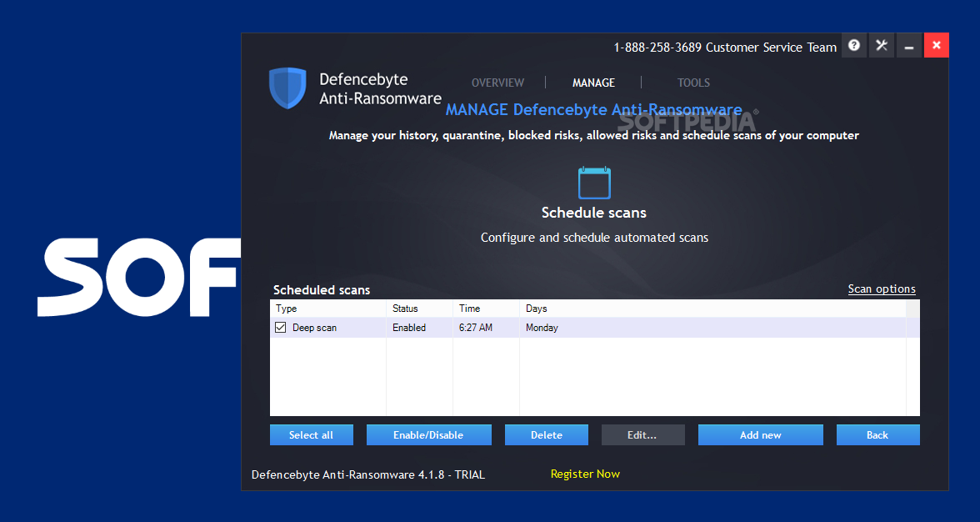This screenshot has width=980, height=522.
Task: Click the Select all button
Action: (x=312, y=435)
